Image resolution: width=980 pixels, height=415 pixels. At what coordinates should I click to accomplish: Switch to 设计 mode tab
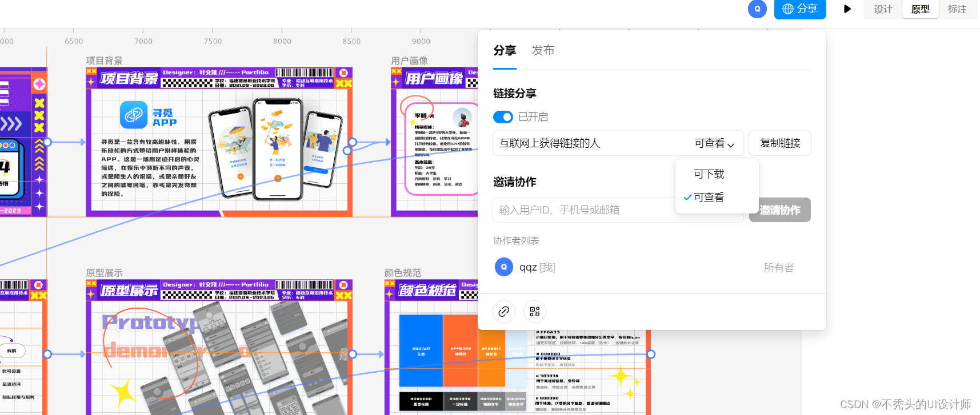click(x=883, y=9)
